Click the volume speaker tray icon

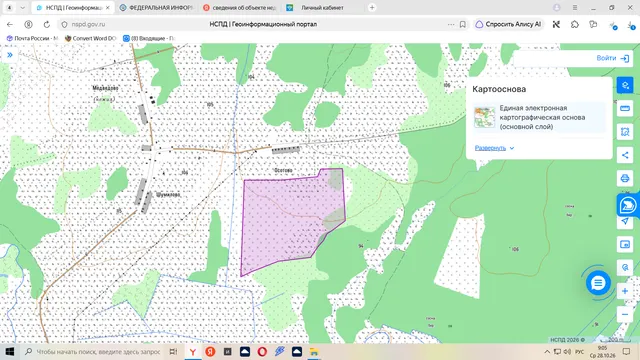(x=567, y=351)
